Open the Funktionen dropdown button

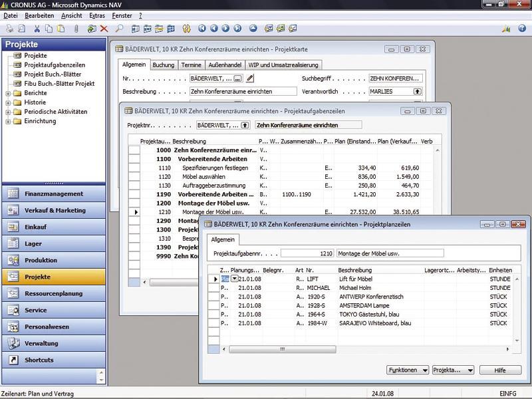click(408, 370)
